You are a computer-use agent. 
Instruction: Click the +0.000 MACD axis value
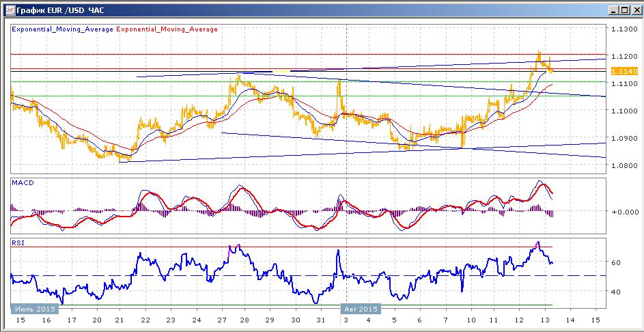pos(625,212)
